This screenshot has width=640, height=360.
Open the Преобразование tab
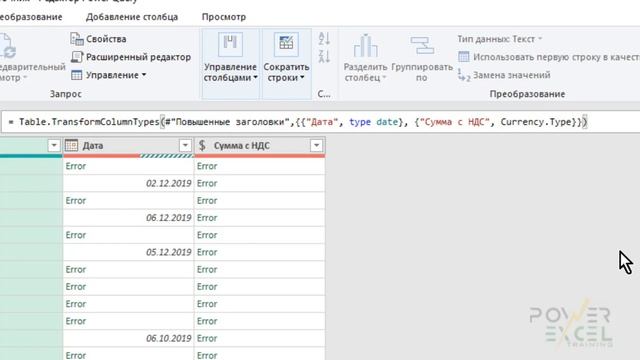(31, 17)
